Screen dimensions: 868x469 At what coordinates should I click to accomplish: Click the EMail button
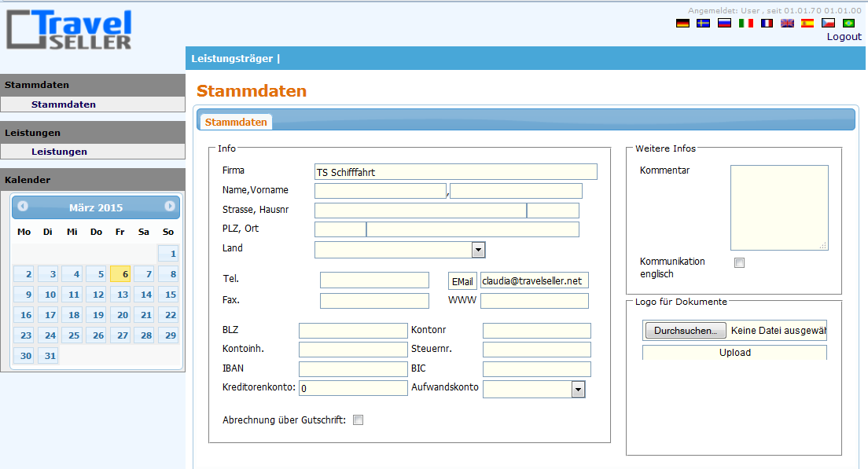(x=462, y=281)
